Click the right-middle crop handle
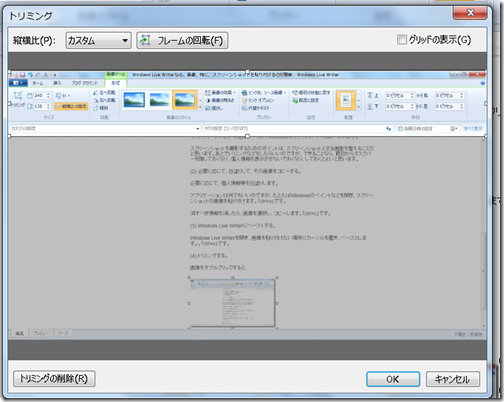Viewport: 504px width, 402px height. pyautogui.click(x=486, y=104)
